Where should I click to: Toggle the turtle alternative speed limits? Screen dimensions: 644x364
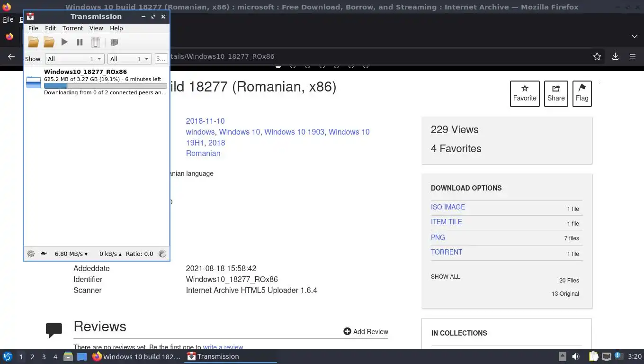click(x=44, y=254)
